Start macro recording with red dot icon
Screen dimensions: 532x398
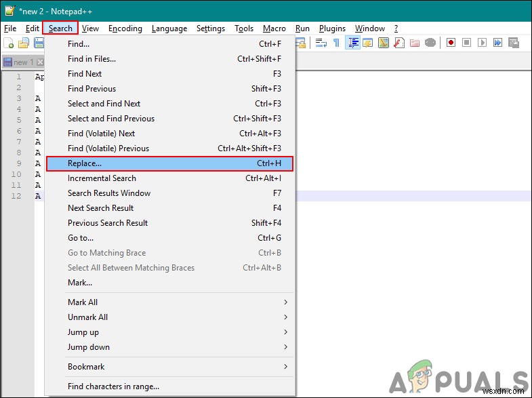(x=451, y=43)
